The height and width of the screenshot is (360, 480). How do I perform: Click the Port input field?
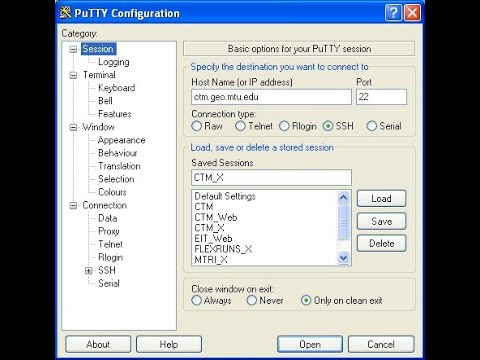pyautogui.click(x=381, y=97)
